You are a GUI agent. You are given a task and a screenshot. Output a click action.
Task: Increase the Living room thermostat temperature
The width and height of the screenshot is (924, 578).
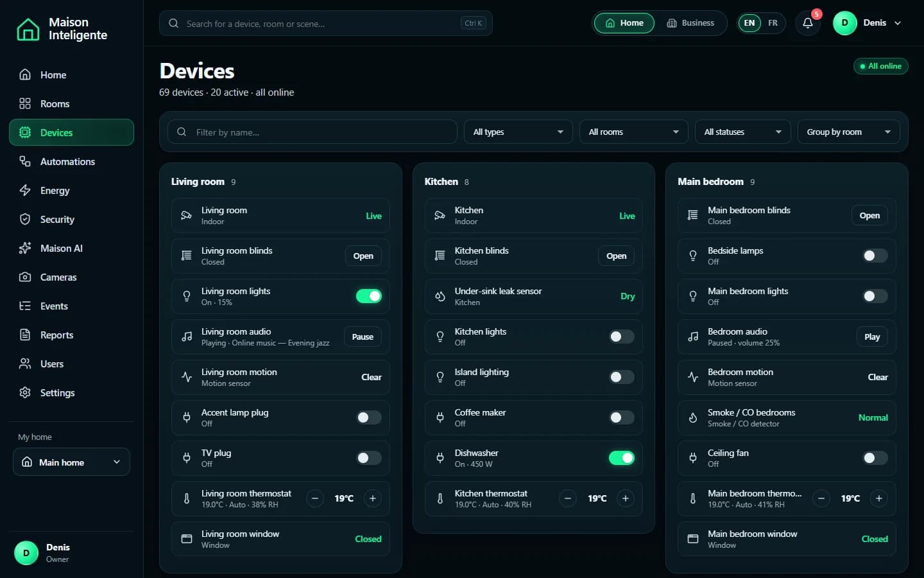tap(373, 498)
